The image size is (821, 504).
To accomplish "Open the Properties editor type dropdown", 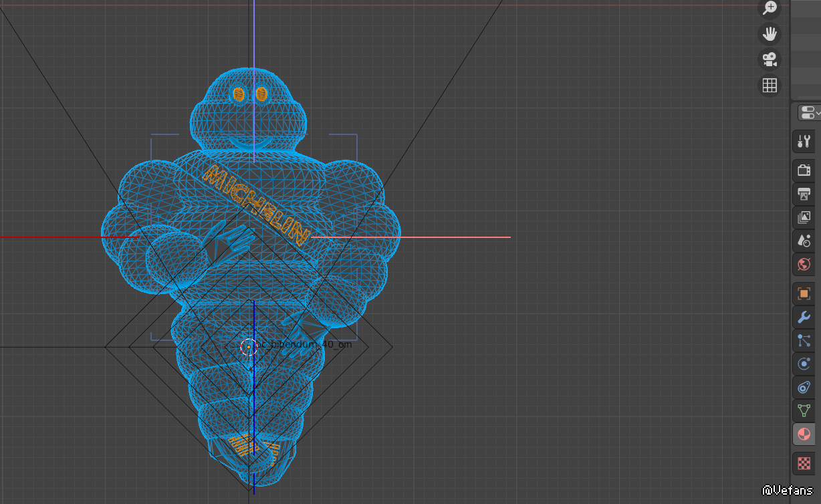I will pyautogui.click(x=808, y=112).
